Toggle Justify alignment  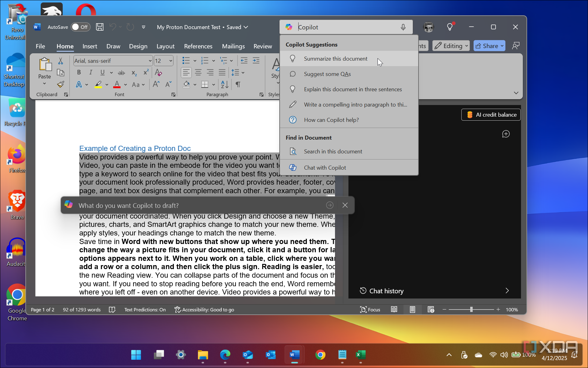click(222, 73)
